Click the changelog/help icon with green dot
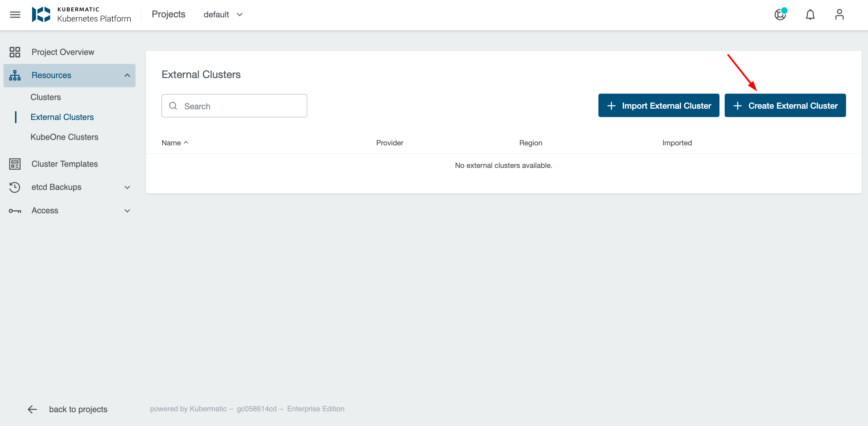The image size is (868, 426). pyautogui.click(x=781, y=15)
